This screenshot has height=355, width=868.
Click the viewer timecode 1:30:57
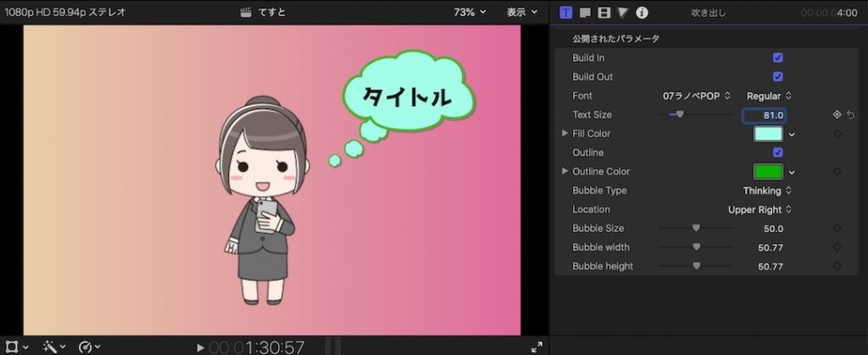tap(256, 347)
